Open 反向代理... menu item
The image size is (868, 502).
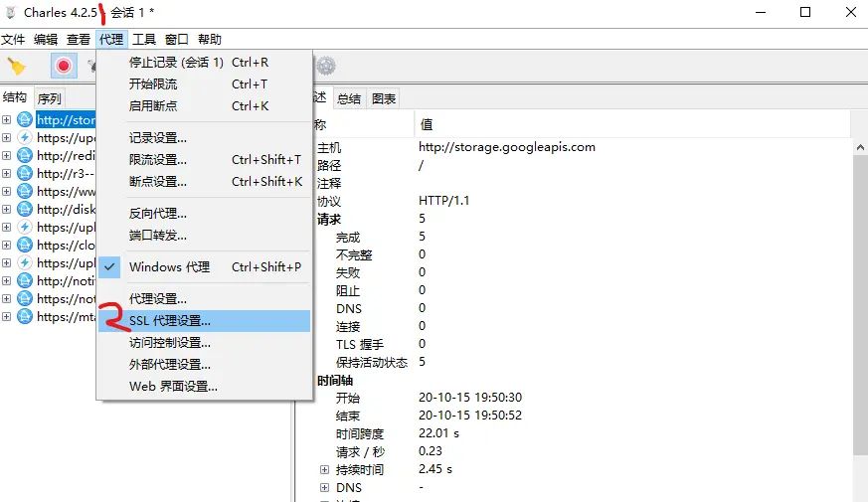[204, 214]
